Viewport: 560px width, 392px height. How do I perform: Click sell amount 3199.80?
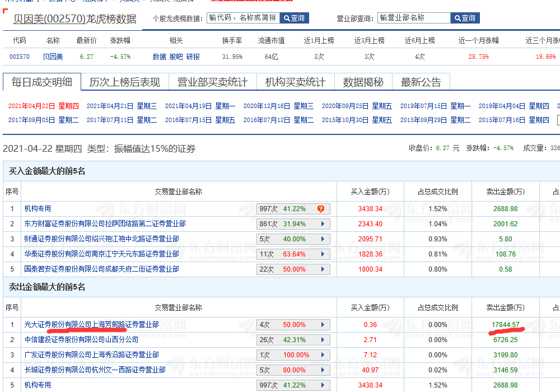pos(505,355)
